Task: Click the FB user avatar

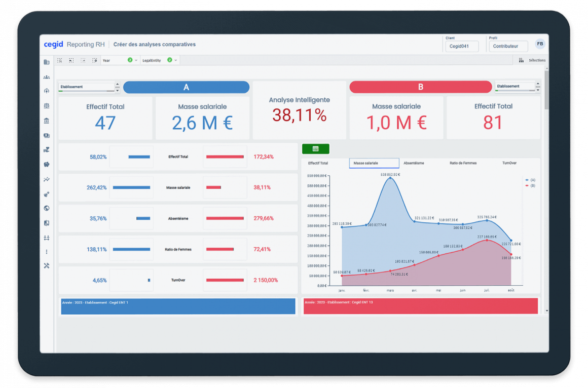Action: coord(540,44)
